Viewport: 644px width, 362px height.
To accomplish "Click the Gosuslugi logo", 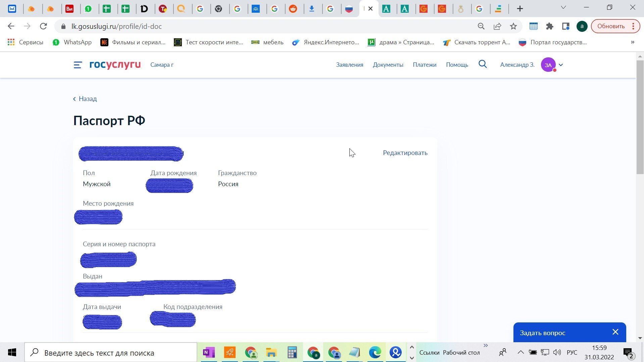I will point(115,64).
